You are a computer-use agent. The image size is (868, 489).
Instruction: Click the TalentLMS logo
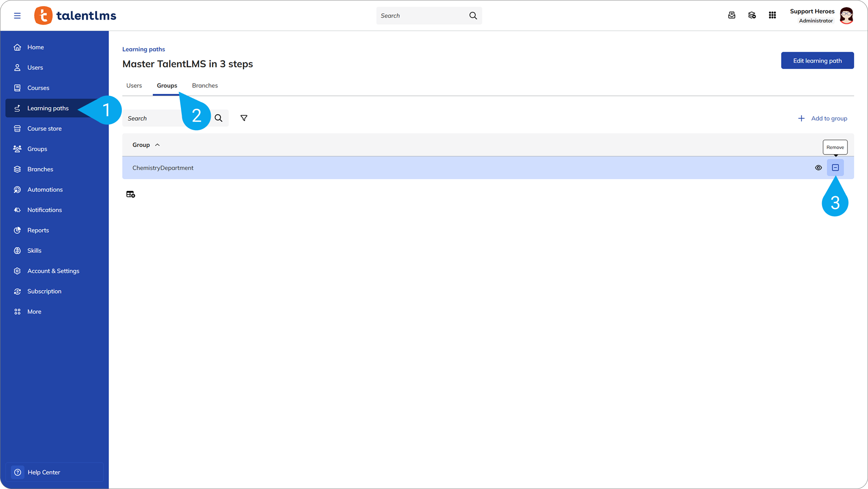[75, 15]
